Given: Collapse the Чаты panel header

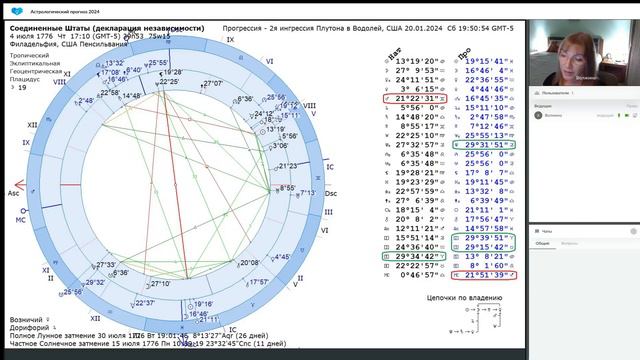Looking at the screenshot, I should [584, 231].
